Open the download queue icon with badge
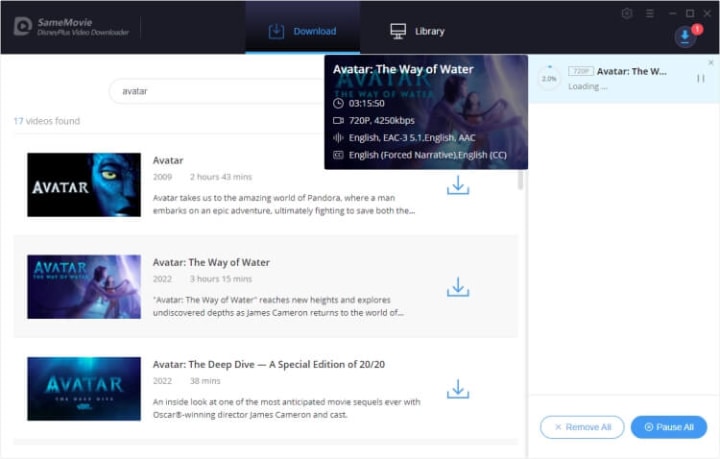The height and width of the screenshot is (459, 720). tap(685, 36)
